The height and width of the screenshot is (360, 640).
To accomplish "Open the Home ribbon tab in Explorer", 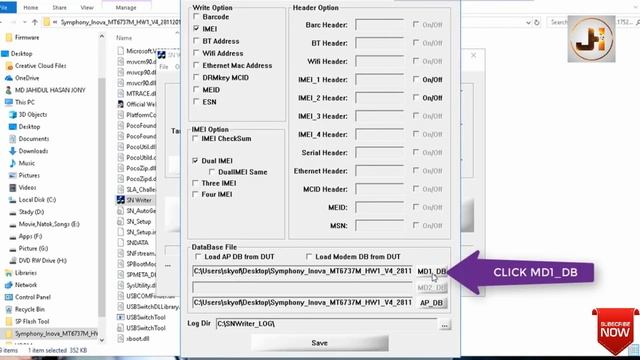I will click(31, 7).
